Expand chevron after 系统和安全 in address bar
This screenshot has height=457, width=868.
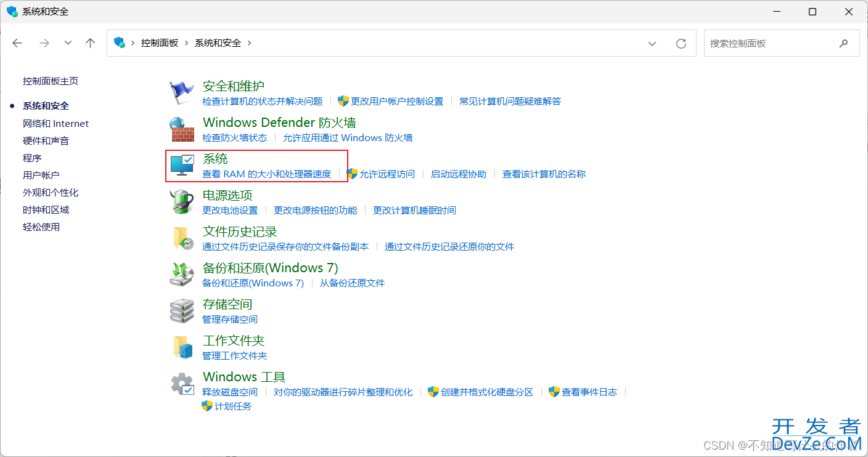[x=249, y=42]
